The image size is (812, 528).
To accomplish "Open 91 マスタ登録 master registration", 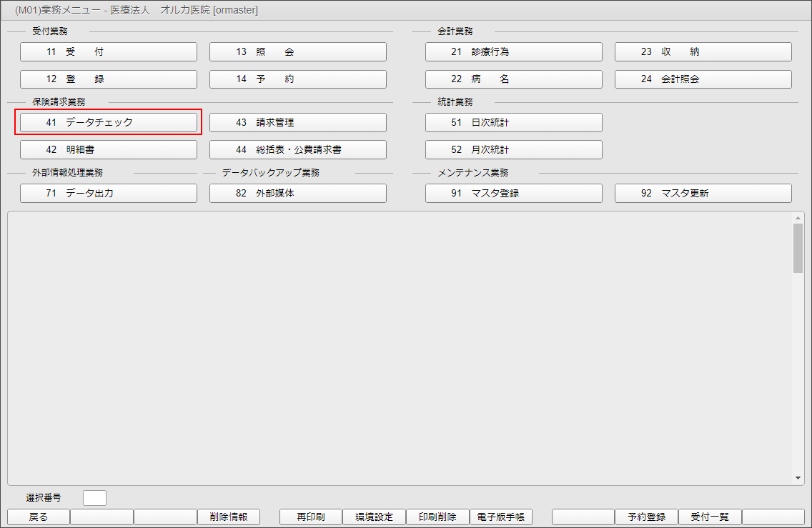I will pyautogui.click(x=513, y=194).
